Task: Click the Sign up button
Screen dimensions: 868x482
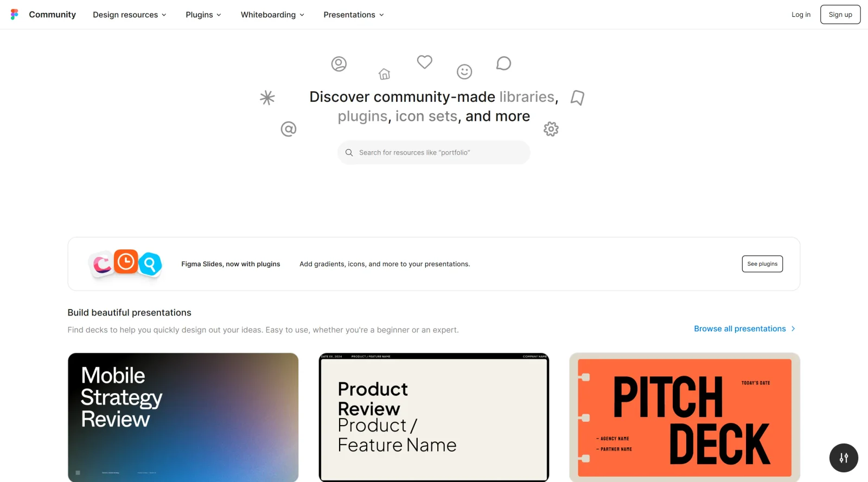Action: coord(840,15)
